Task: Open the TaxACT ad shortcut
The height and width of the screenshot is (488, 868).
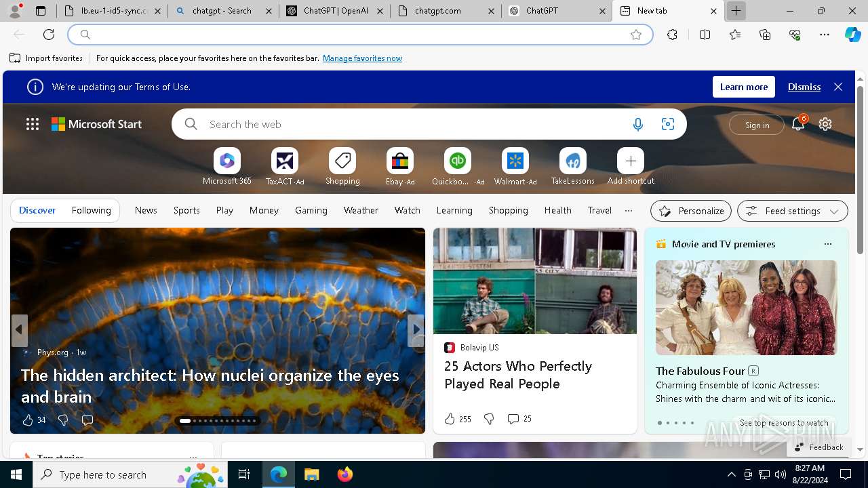Action: 285,161
